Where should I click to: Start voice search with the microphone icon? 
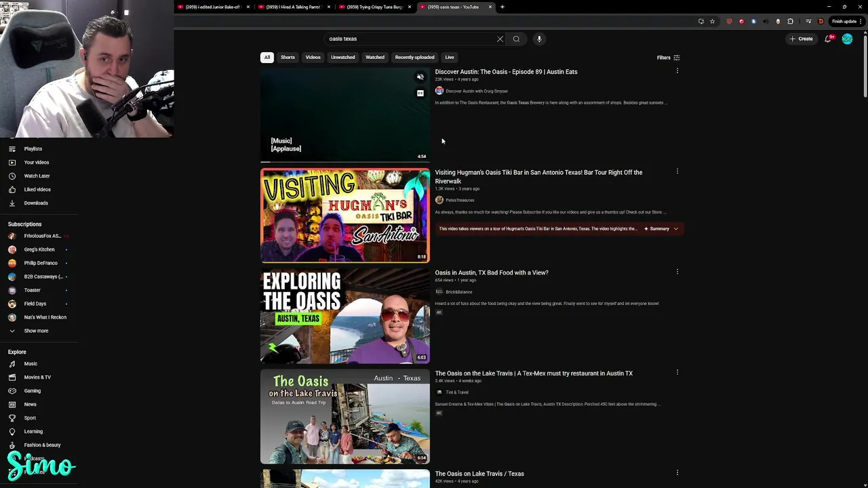(539, 39)
